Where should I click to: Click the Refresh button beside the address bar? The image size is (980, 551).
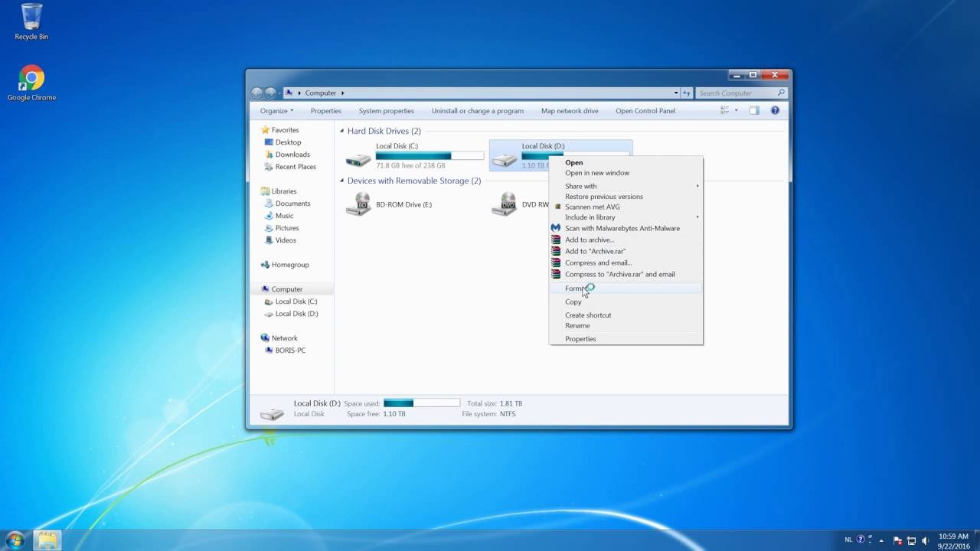click(687, 93)
